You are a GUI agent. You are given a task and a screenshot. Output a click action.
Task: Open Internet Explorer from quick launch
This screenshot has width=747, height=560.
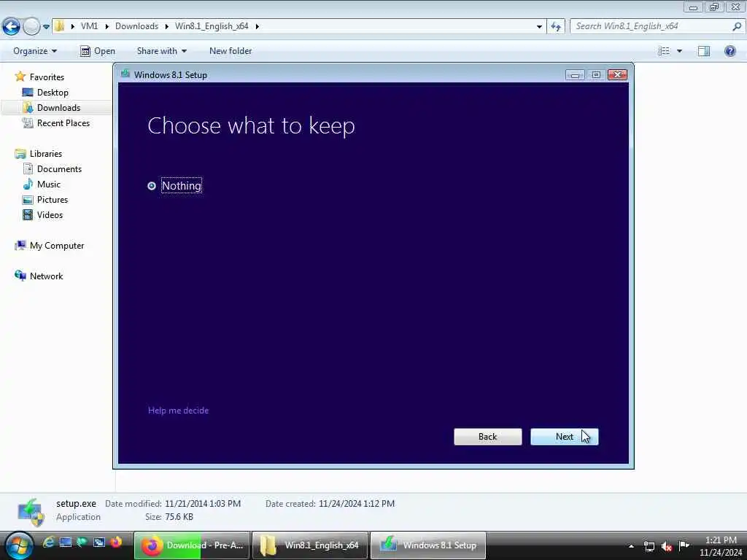(x=49, y=542)
